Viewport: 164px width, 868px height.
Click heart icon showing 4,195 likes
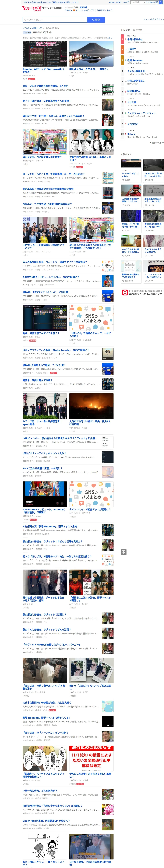point(123,256)
